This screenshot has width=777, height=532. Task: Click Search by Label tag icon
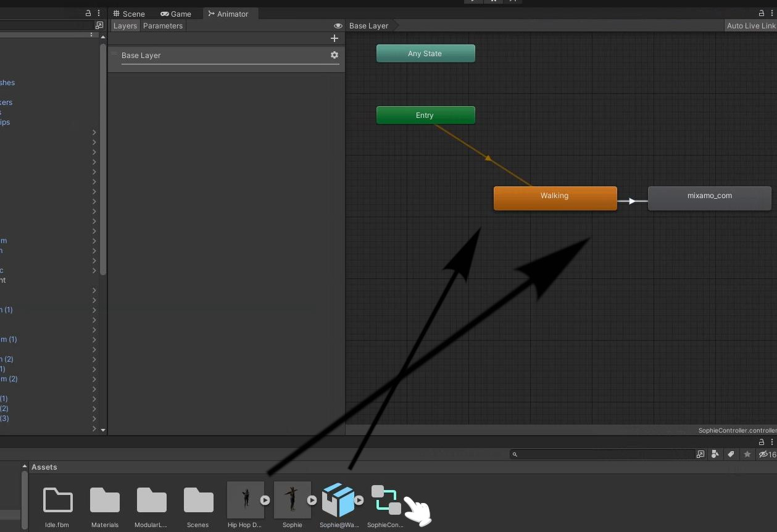pos(731,454)
